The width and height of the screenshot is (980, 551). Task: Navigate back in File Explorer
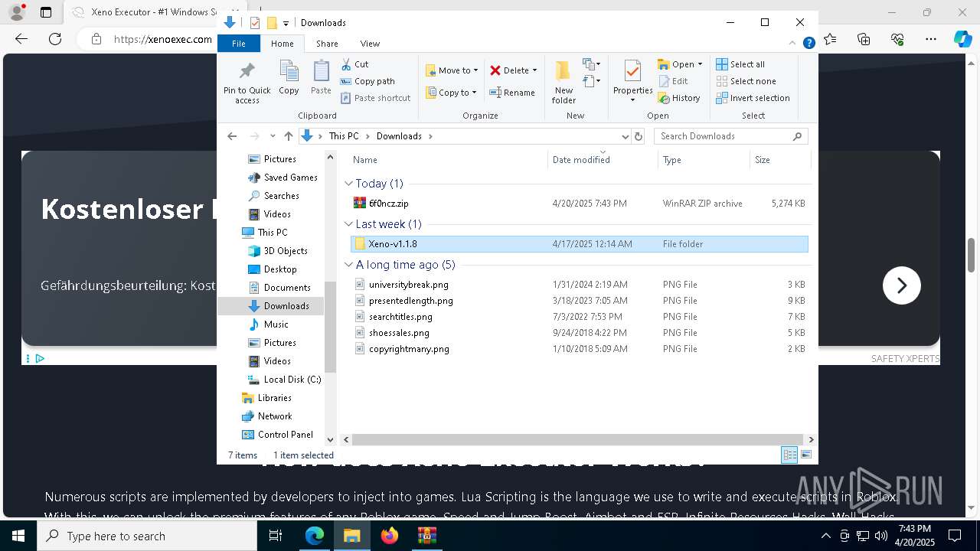pos(232,136)
